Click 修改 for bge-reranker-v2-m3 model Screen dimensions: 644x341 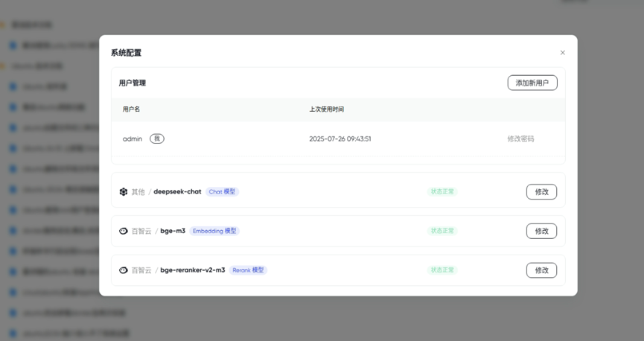pos(541,270)
